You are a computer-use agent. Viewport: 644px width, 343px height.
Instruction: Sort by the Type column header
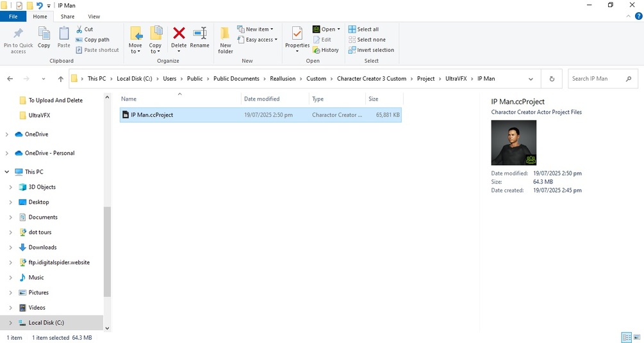point(337,99)
